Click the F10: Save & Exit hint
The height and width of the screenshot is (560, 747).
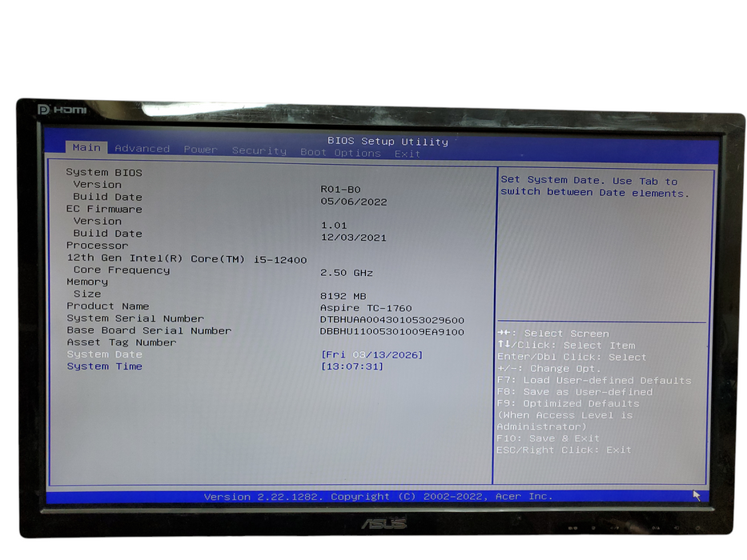pos(548,438)
